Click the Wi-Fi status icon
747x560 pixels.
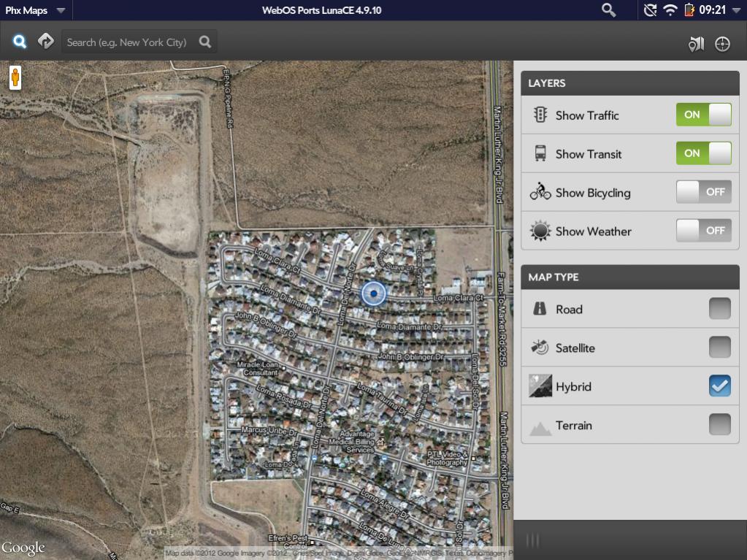click(670, 10)
